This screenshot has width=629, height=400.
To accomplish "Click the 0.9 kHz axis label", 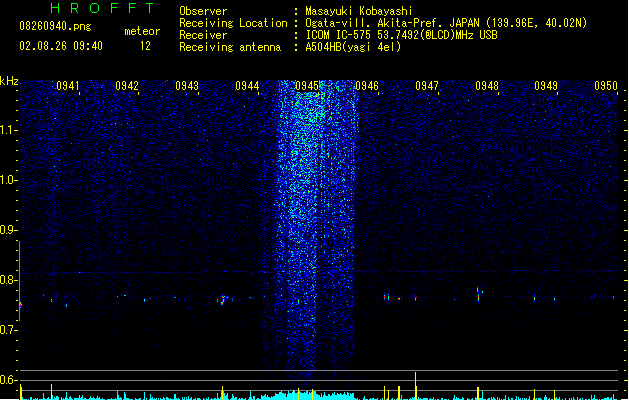I will tap(8, 230).
